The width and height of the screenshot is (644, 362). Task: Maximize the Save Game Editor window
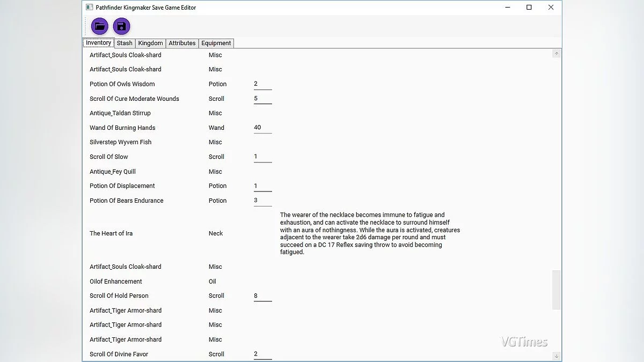tap(529, 8)
